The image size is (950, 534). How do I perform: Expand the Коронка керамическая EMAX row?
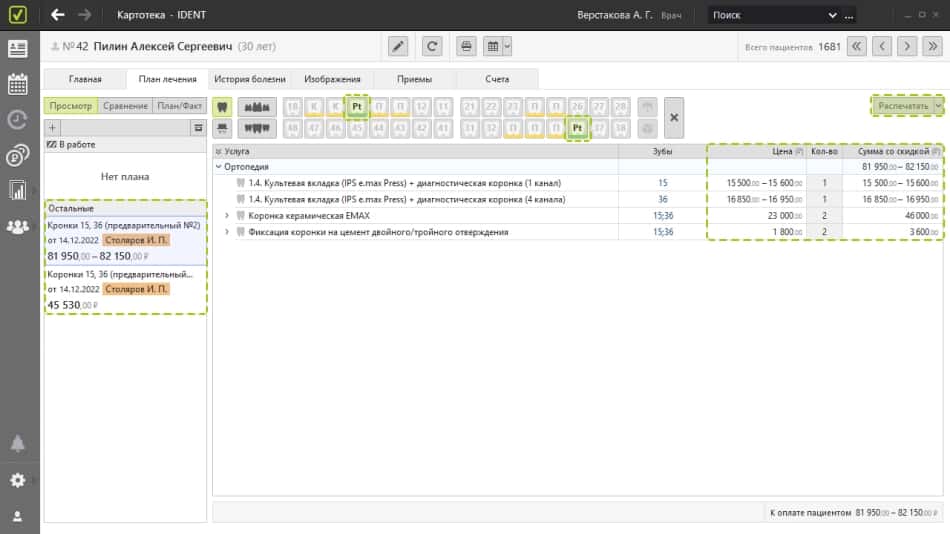tap(227, 216)
